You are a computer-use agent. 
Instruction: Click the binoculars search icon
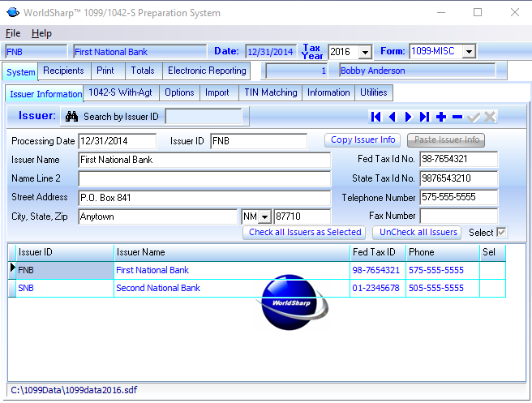click(71, 117)
